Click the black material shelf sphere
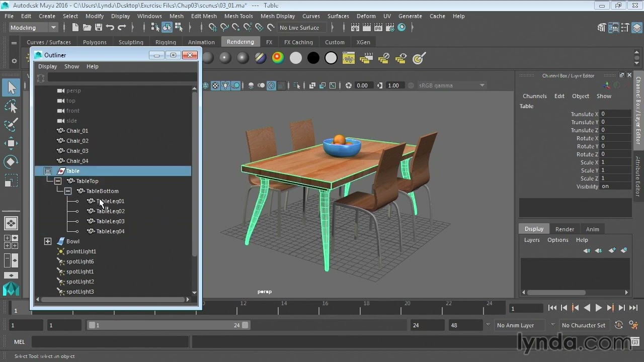The image size is (644, 362). click(x=313, y=58)
